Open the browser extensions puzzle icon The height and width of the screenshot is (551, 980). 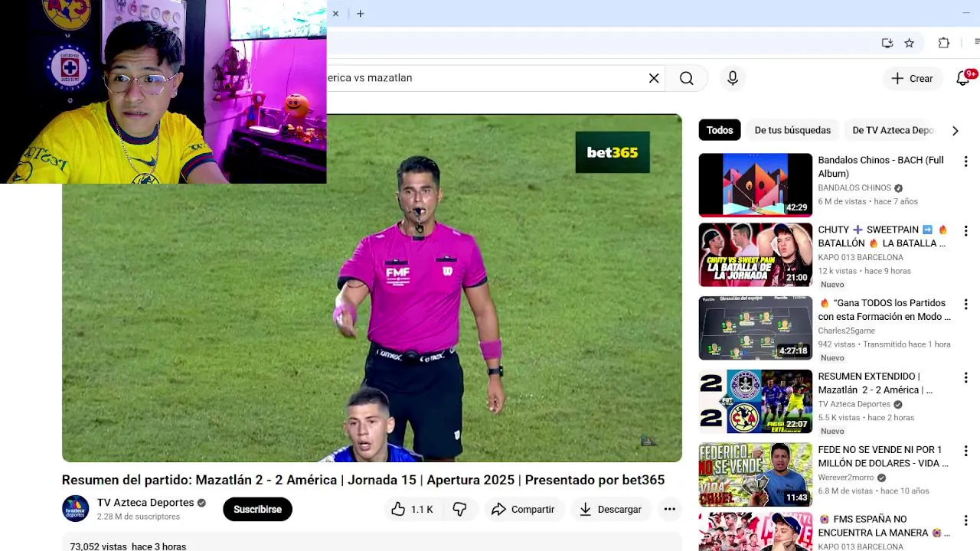coord(944,44)
